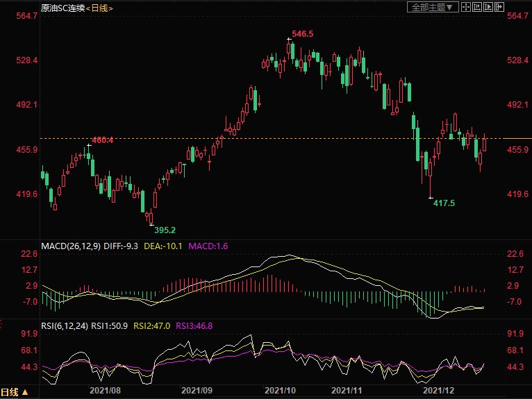Click the crosshair cursor icon
The image size is (532, 399).
coord(466,7)
